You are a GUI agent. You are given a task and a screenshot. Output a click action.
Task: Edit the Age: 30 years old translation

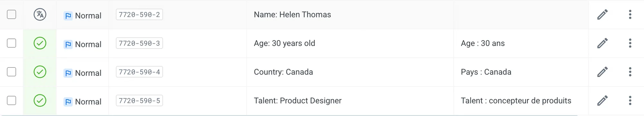tap(602, 43)
